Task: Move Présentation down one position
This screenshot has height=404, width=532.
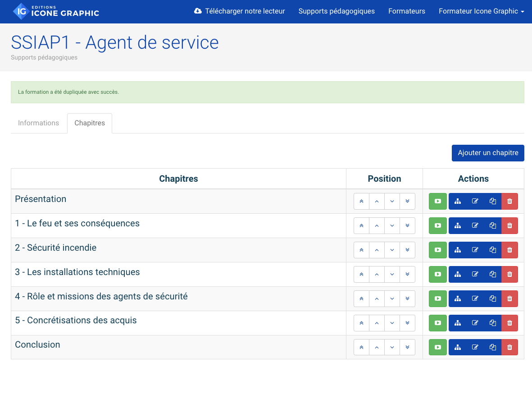Action: 392,201
